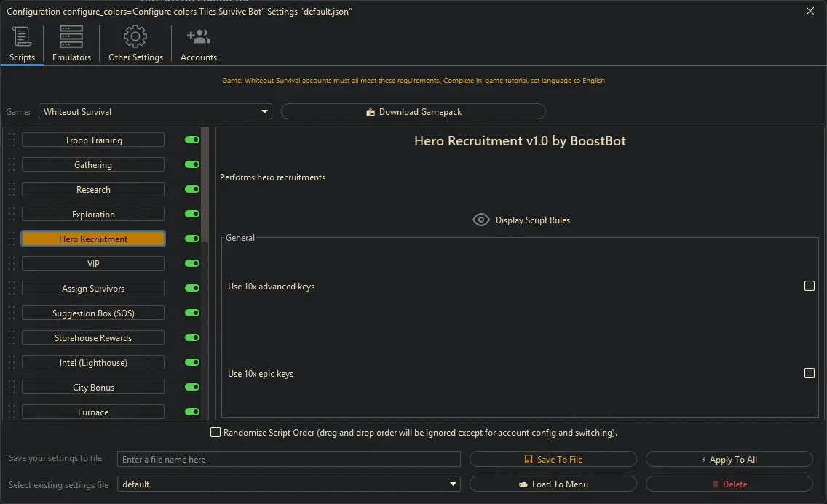Click drag handle beside Gathering script

12,165
